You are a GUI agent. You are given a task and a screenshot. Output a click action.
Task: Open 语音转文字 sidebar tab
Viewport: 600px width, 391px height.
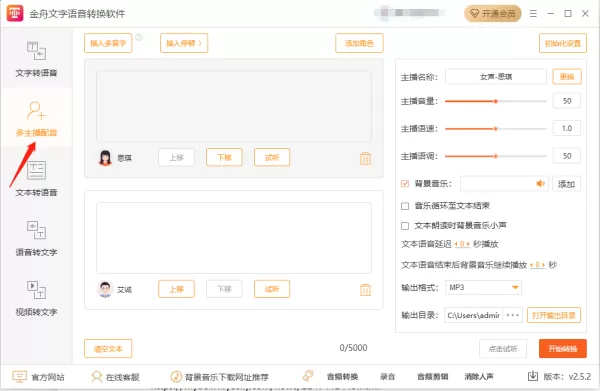point(36,238)
